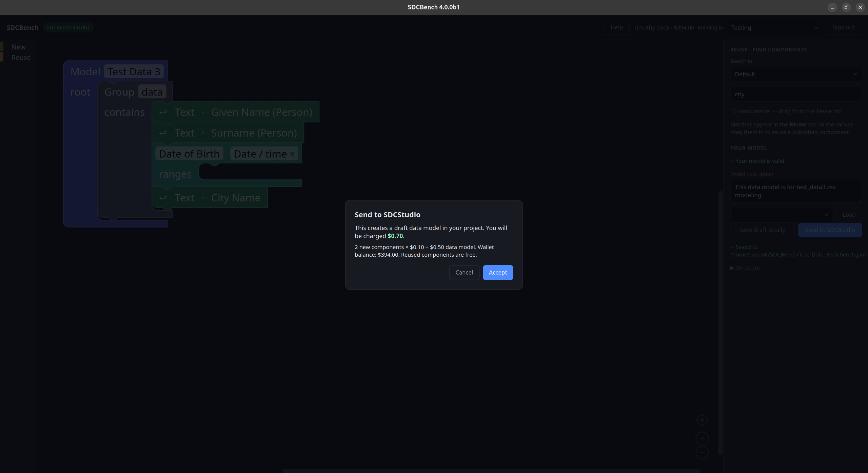The image size is (868, 473).
Task: Click the Send to SDCStudio panel button
Action: point(830,230)
